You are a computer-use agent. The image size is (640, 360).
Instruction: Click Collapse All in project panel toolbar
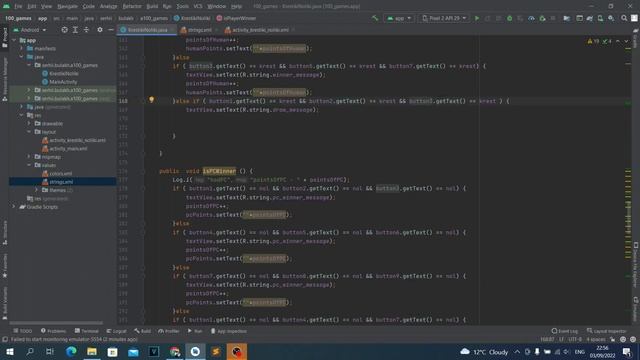(86, 30)
